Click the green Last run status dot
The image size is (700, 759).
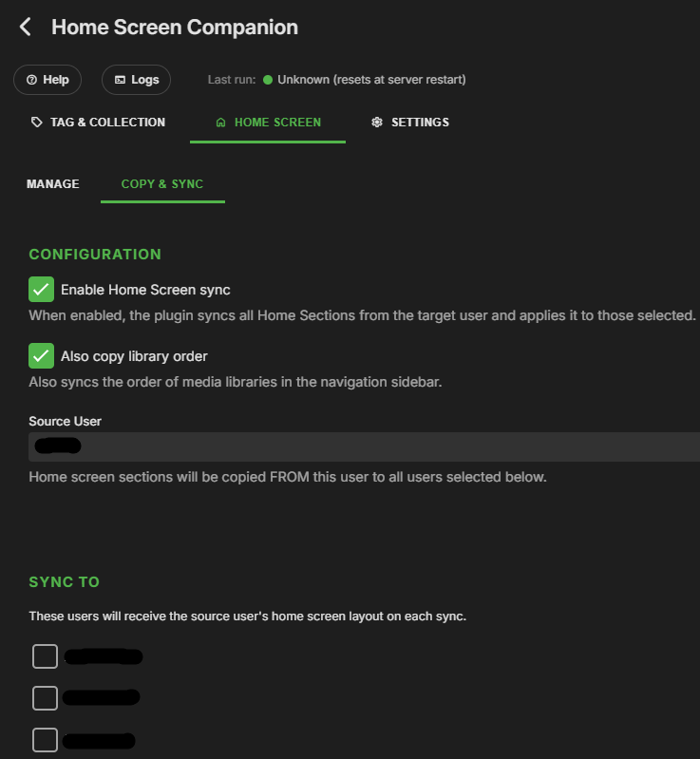click(x=268, y=80)
